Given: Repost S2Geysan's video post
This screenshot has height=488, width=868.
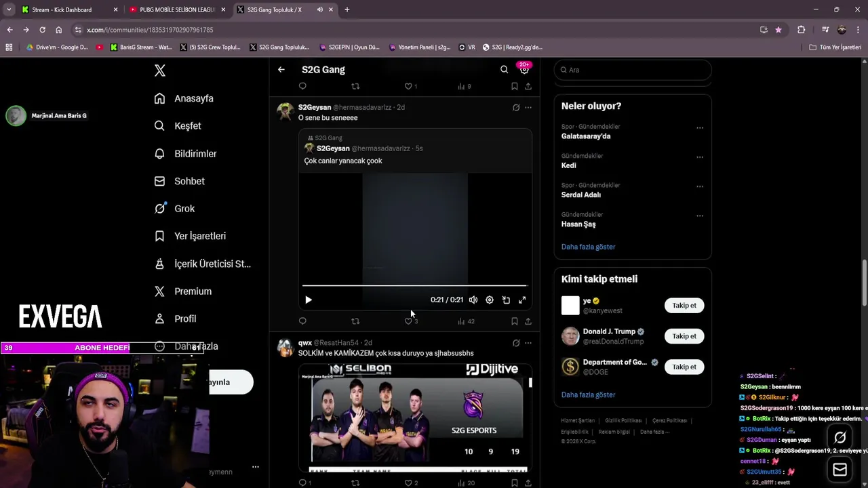Looking at the screenshot, I should (x=355, y=321).
